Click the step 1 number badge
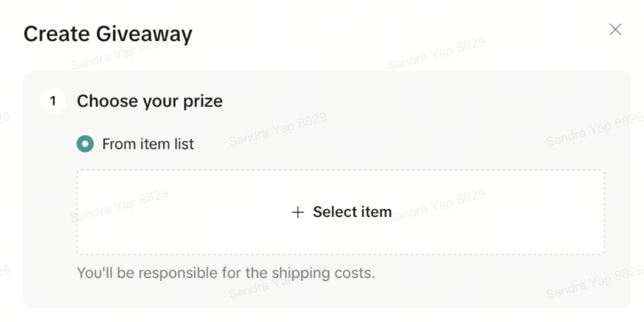The width and height of the screenshot is (644, 322). pos(53,102)
